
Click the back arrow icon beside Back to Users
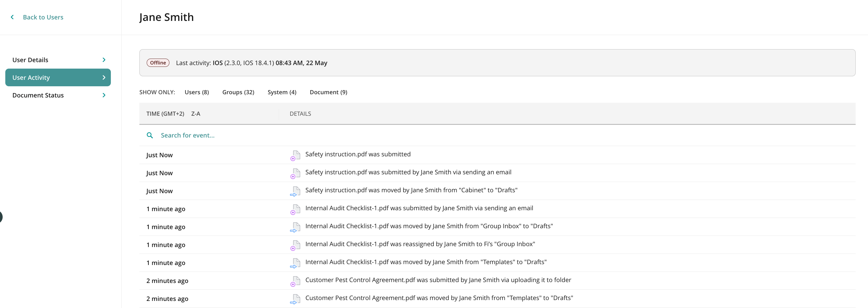click(x=12, y=17)
